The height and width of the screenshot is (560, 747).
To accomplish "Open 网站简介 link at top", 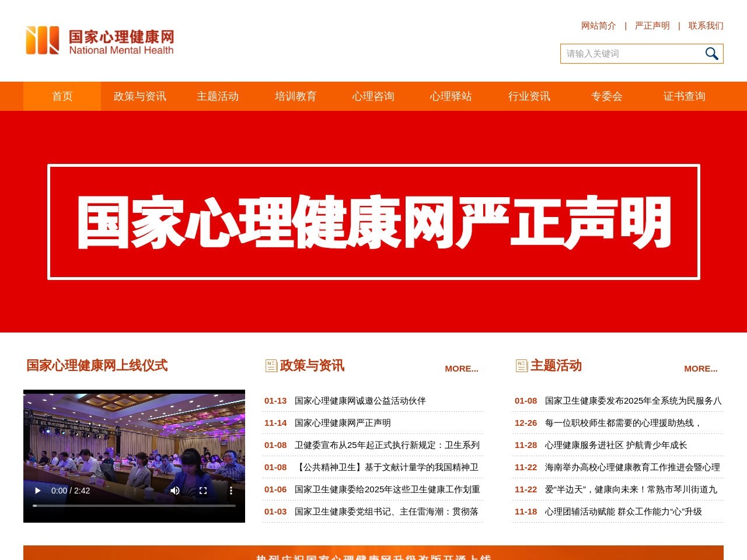I will (x=599, y=26).
